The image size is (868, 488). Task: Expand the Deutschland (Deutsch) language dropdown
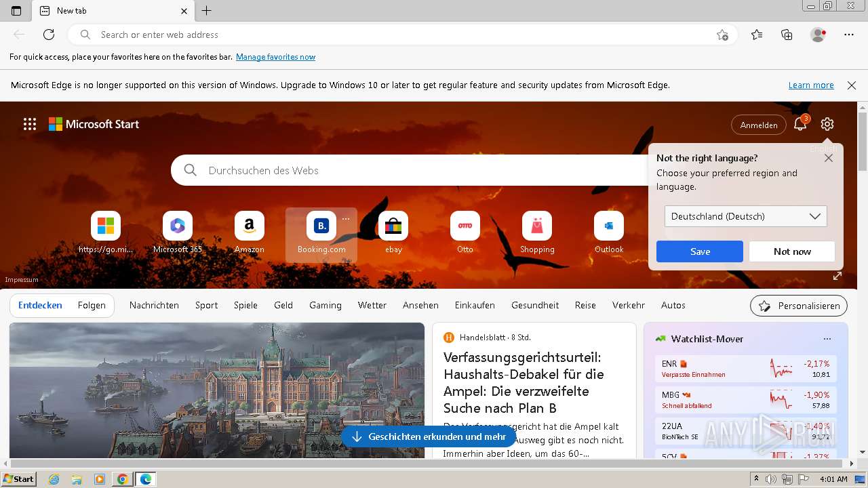[x=746, y=216]
